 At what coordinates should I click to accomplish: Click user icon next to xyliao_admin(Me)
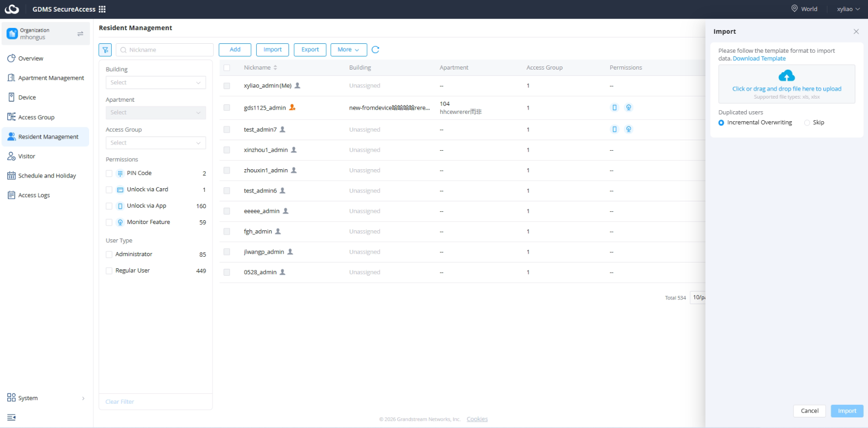pos(297,85)
